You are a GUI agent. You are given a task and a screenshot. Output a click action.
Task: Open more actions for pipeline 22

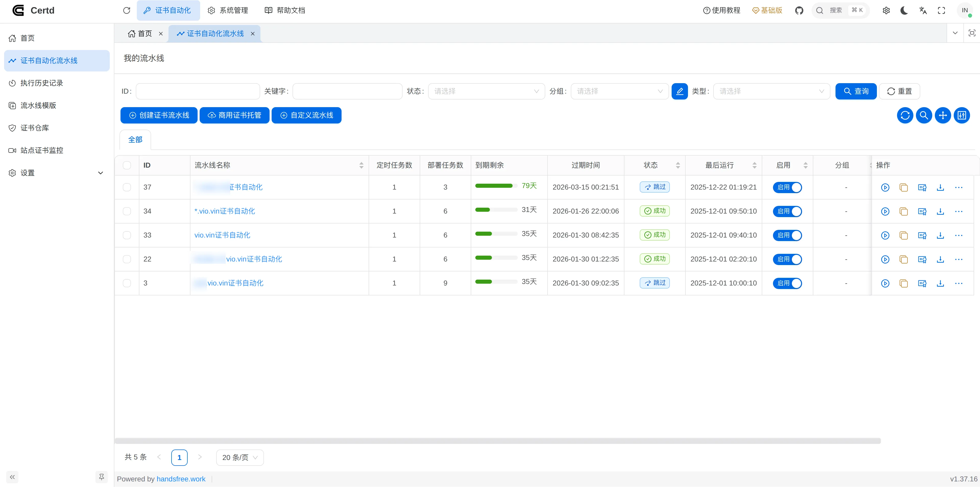coord(958,259)
